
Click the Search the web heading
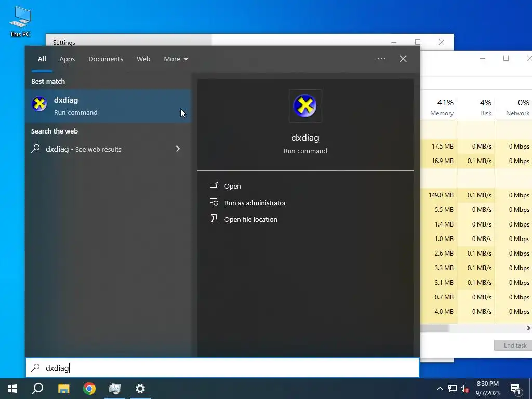pos(54,131)
